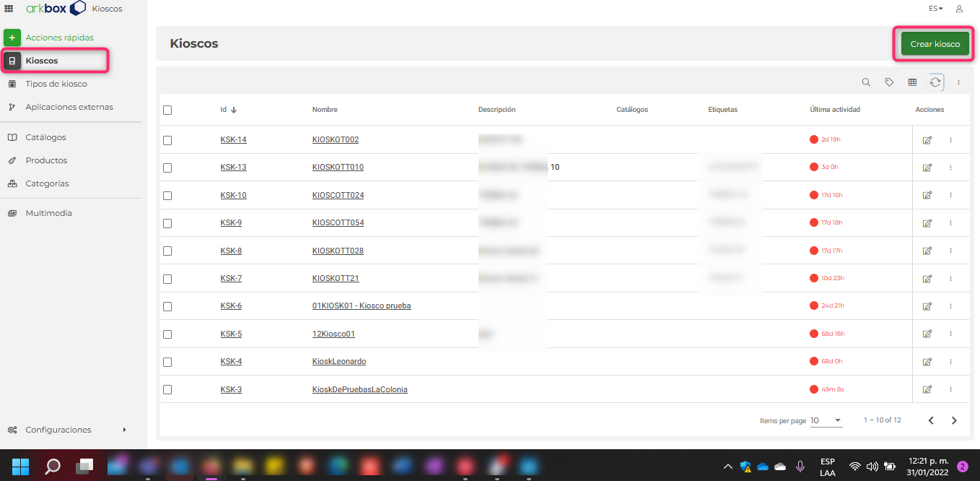
Task: Check the select-all checkbox in table header
Action: [x=167, y=110]
